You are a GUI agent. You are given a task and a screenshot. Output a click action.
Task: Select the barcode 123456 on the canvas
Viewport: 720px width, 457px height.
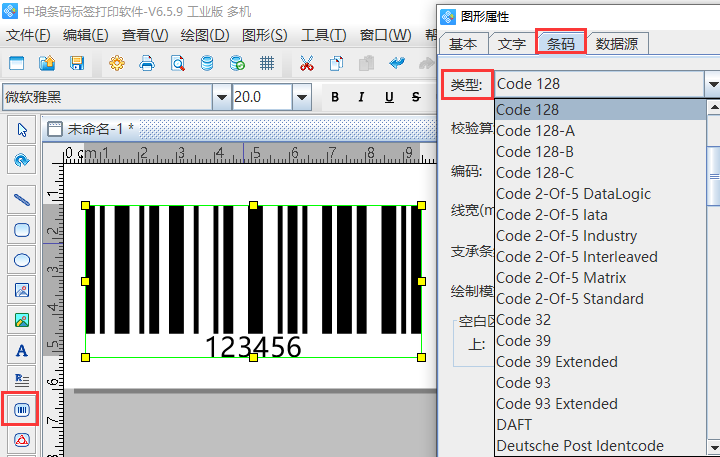[253, 281]
